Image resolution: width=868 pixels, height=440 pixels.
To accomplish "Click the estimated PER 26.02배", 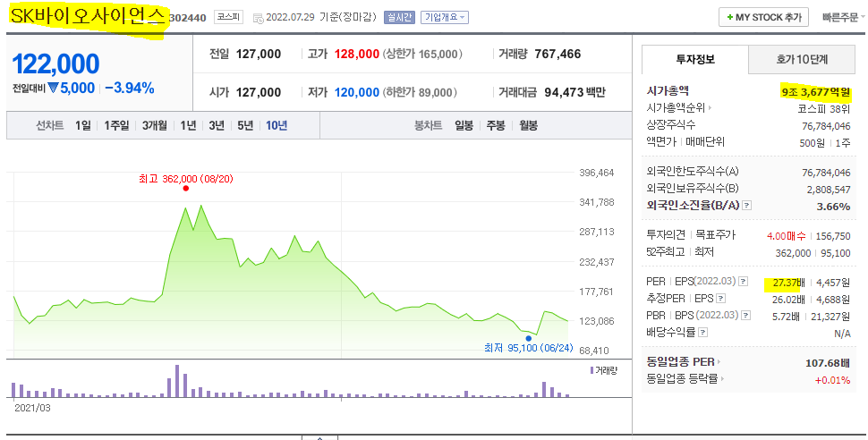I will pos(789,300).
